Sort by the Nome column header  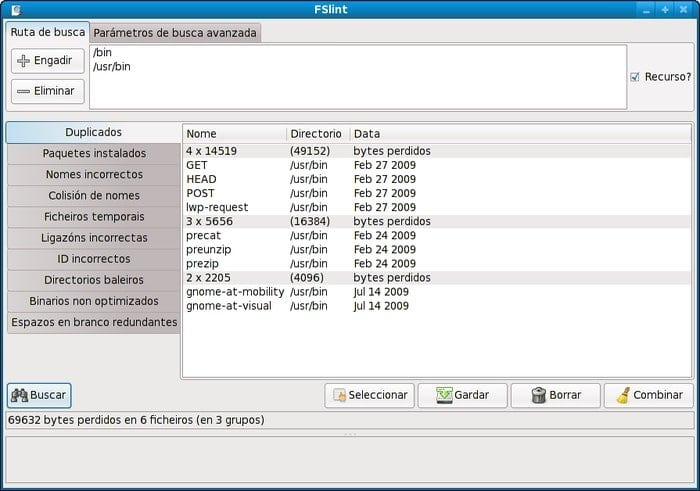(234, 134)
